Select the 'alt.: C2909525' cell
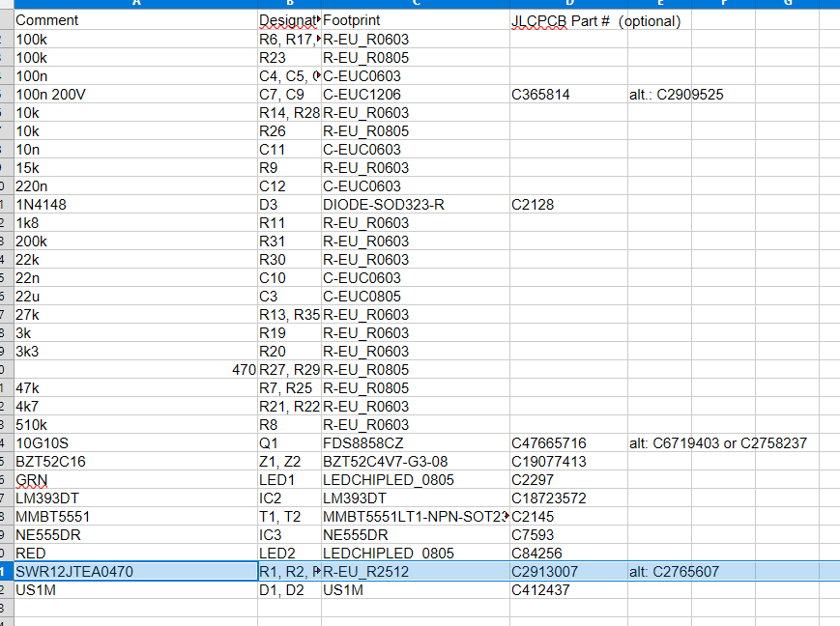This screenshot has width=840, height=626. coord(676,95)
